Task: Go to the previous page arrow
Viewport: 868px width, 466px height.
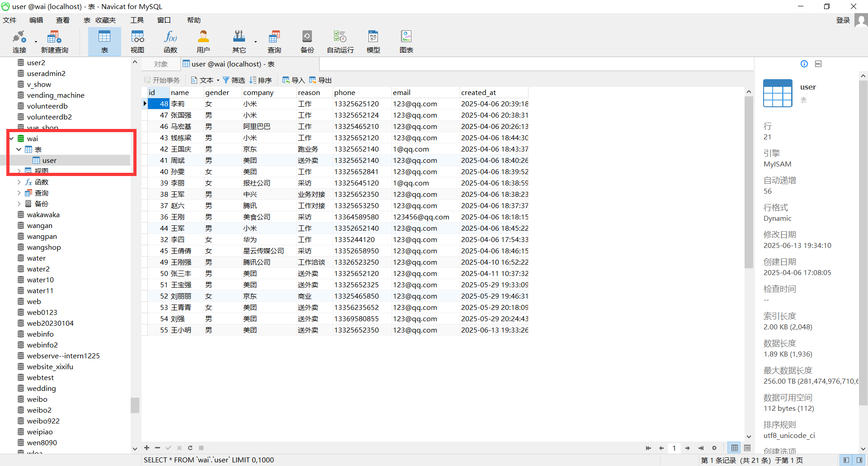Action: coord(661,448)
